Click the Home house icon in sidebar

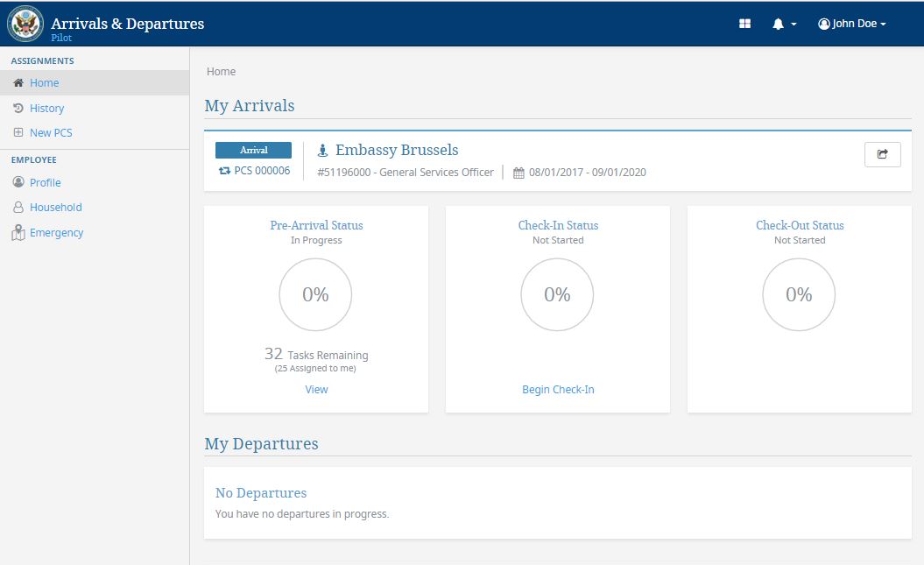click(18, 83)
